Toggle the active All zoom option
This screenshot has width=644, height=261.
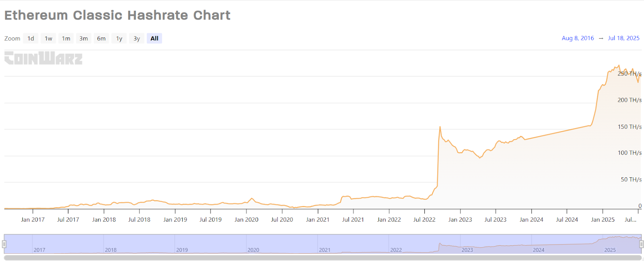[x=154, y=38]
